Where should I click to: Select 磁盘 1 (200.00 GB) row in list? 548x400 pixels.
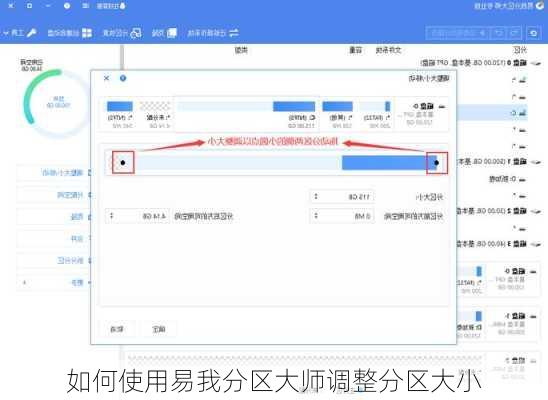[x=500, y=162]
